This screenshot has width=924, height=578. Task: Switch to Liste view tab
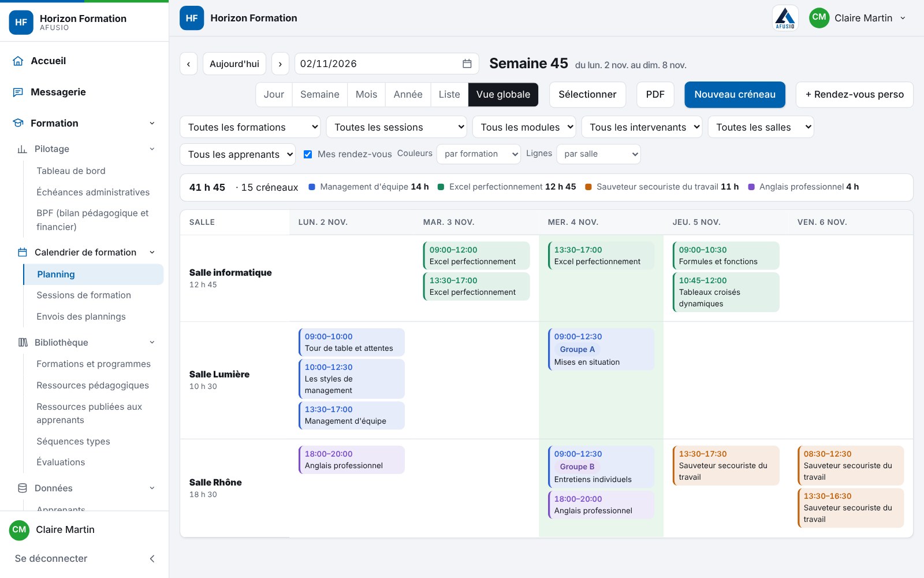(x=449, y=94)
